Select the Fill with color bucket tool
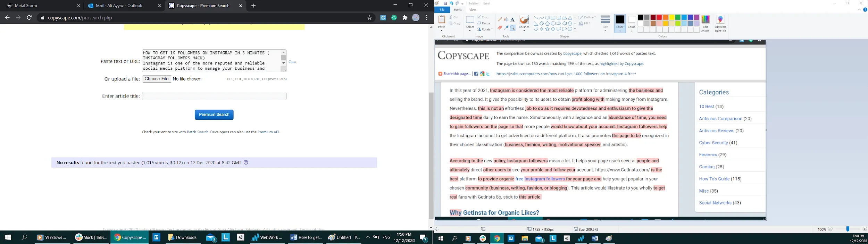Image resolution: width=868 pixels, height=244 pixels. tap(506, 19)
